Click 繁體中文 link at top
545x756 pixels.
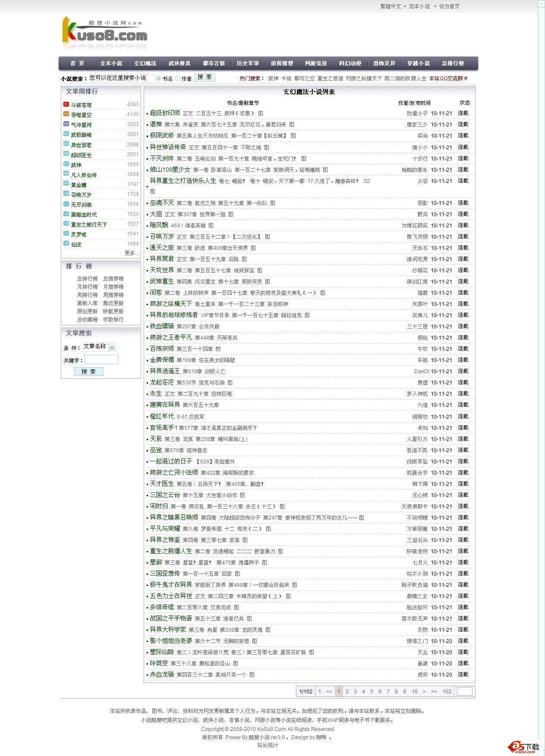(391, 6)
